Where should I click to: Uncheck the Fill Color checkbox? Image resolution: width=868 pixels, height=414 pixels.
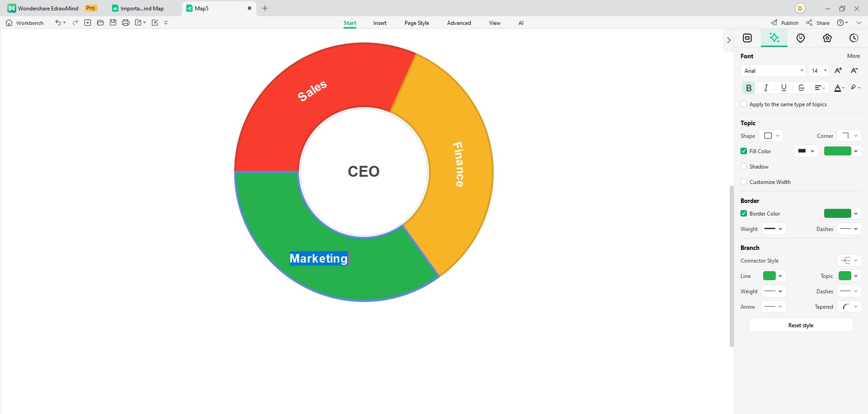tap(744, 151)
